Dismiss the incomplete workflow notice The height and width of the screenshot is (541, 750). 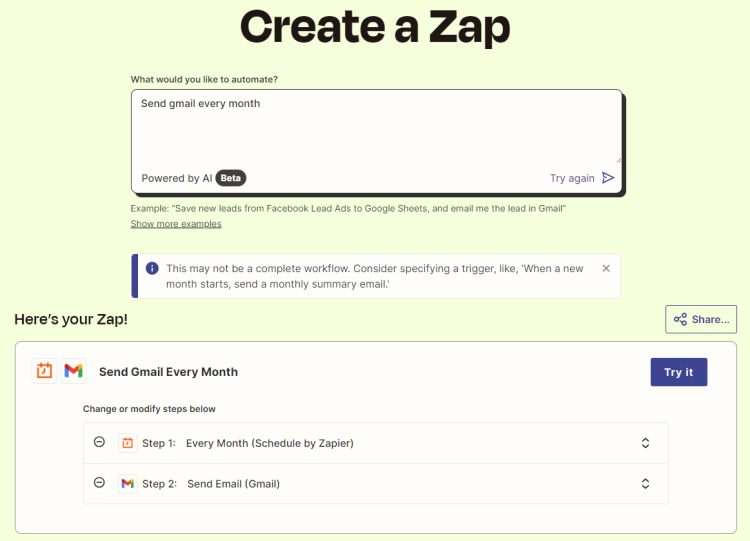pyautogui.click(x=606, y=268)
